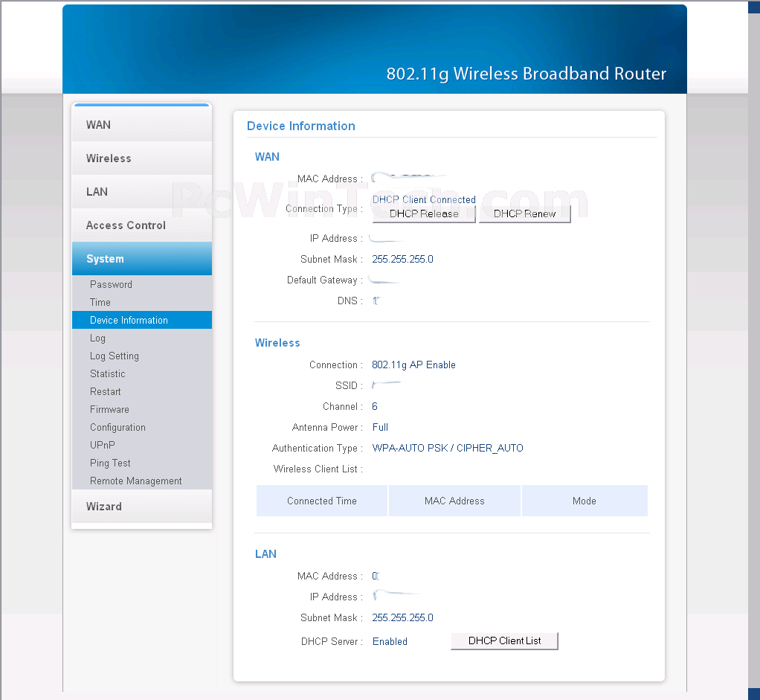Click the MAC Address column header in client list
The height and width of the screenshot is (700, 760).
[x=454, y=501]
